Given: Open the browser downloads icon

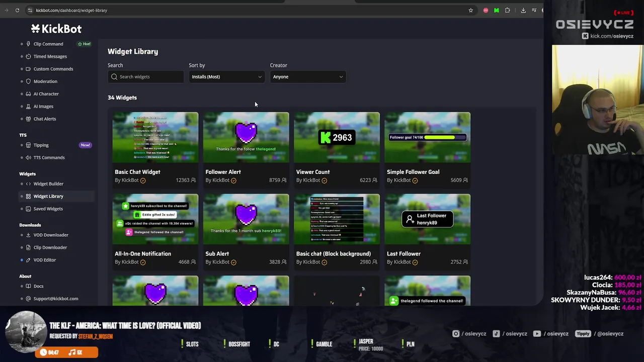Looking at the screenshot, I should click(523, 10).
